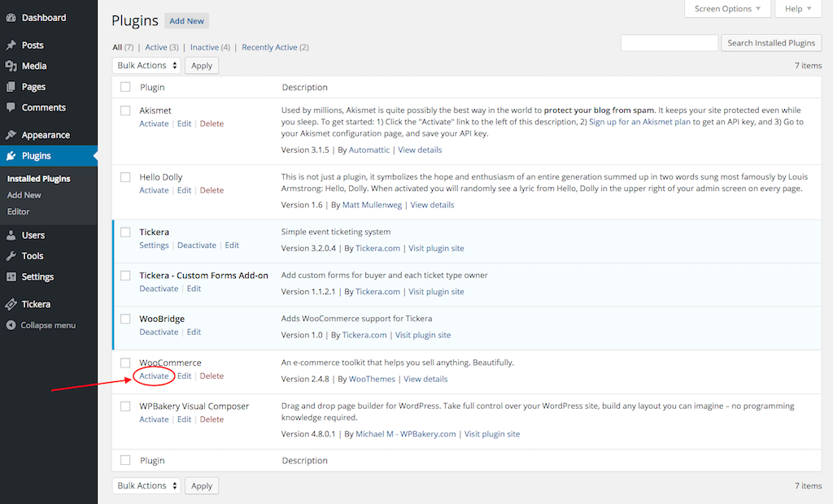Open Automattic author link
The height and width of the screenshot is (504, 833).
369,150
